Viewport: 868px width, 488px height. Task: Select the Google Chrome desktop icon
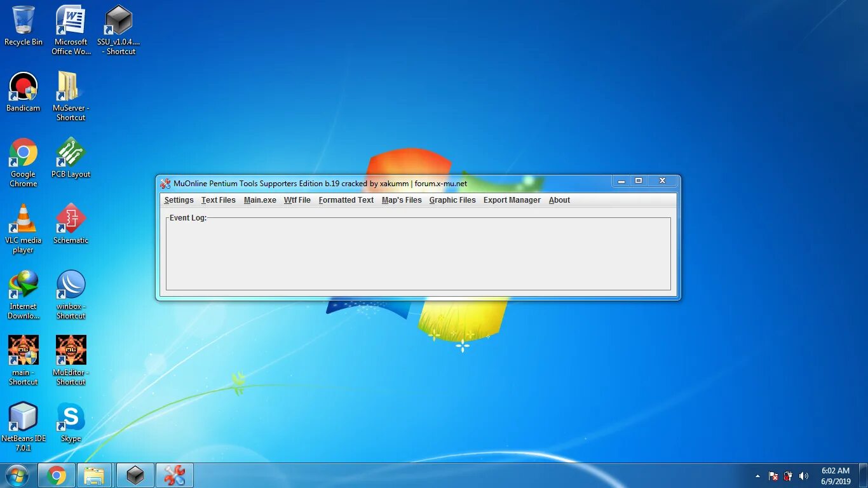(24, 162)
